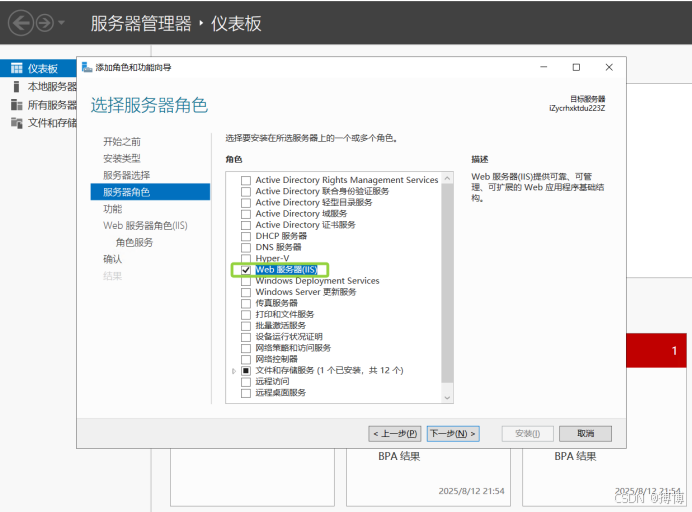Click the 取消 button
Image resolution: width=692 pixels, height=512 pixels.
click(x=585, y=433)
